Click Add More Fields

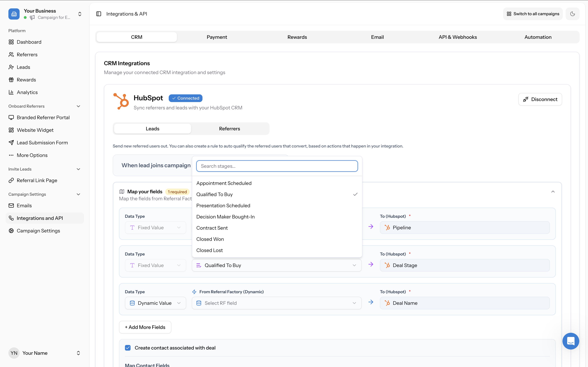[x=145, y=327]
